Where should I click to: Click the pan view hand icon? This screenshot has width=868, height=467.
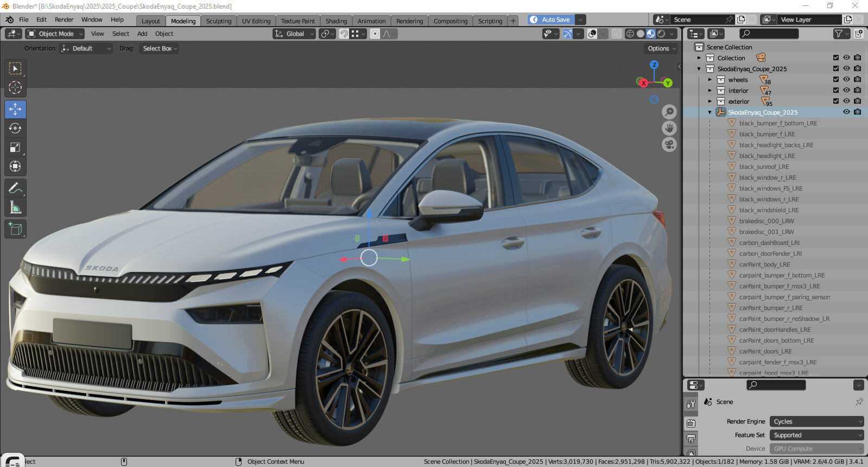[x=669, y=128]
